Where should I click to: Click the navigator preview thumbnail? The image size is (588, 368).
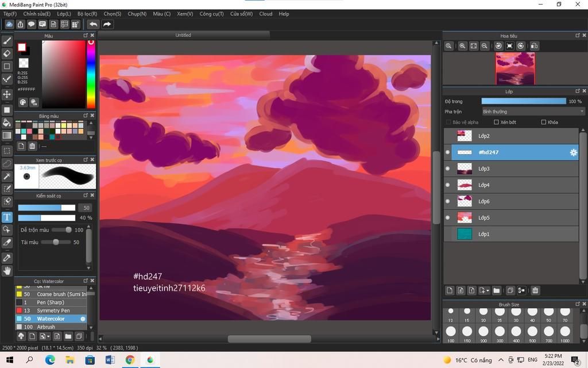[515, 68]
